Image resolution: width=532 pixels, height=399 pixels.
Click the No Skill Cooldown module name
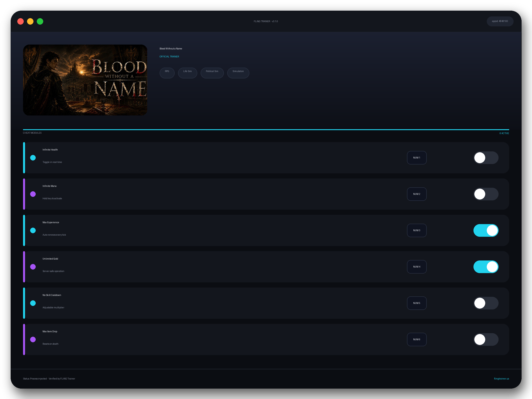[52, 295]
